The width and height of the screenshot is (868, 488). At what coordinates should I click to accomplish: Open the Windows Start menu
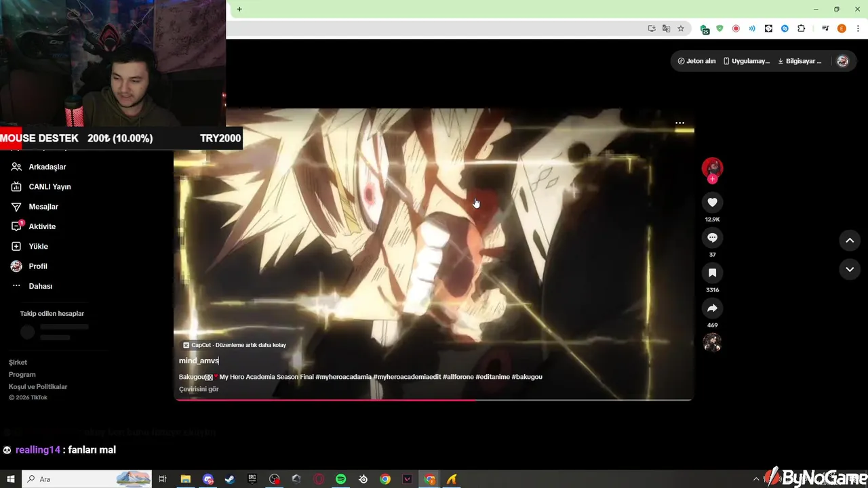[x=11, y=479]
